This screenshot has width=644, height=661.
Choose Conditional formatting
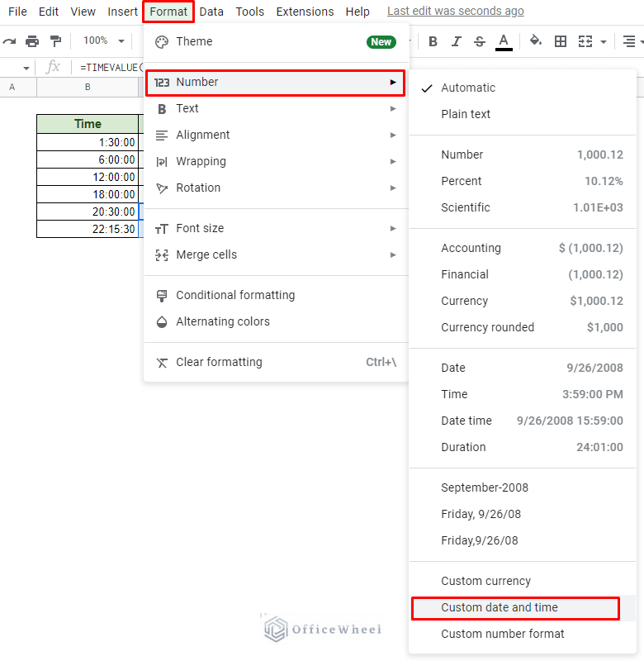[276, 295]
